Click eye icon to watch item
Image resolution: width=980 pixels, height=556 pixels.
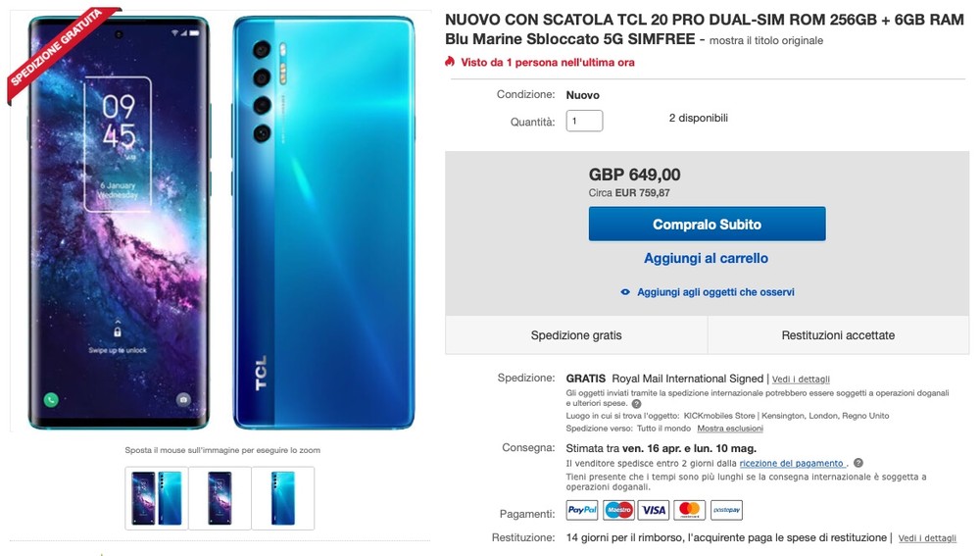[x=625, y=292]
